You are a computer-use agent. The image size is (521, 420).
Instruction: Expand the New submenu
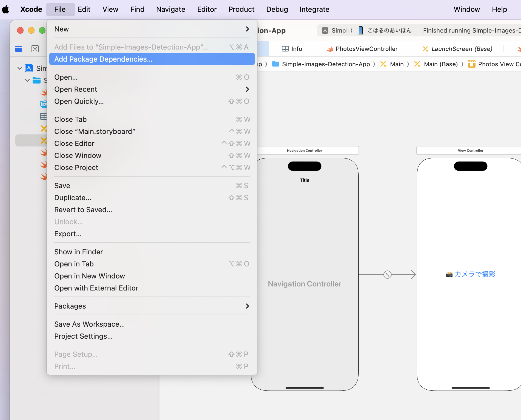(x=152, y=29)
